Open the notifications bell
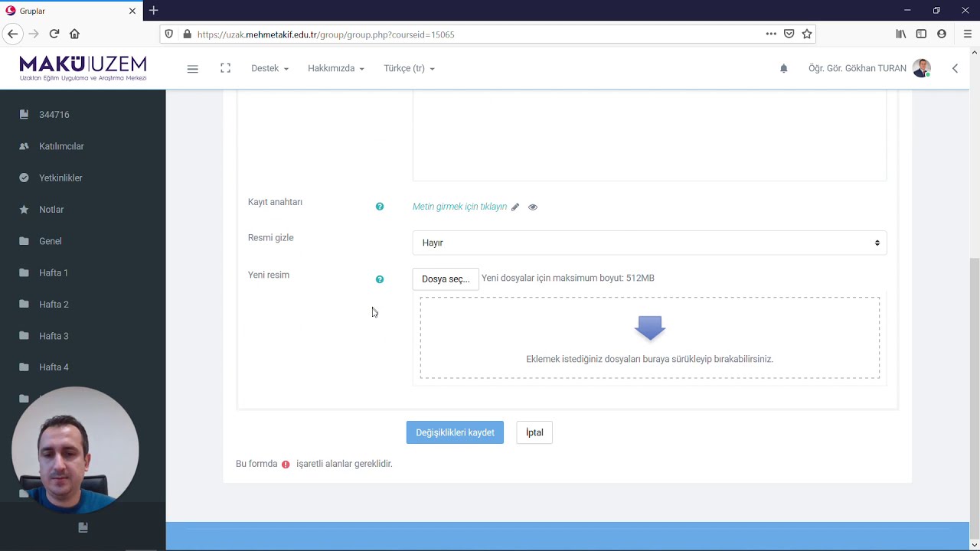The width and height of the screenshot is (980, 551). tap(784, 69)
